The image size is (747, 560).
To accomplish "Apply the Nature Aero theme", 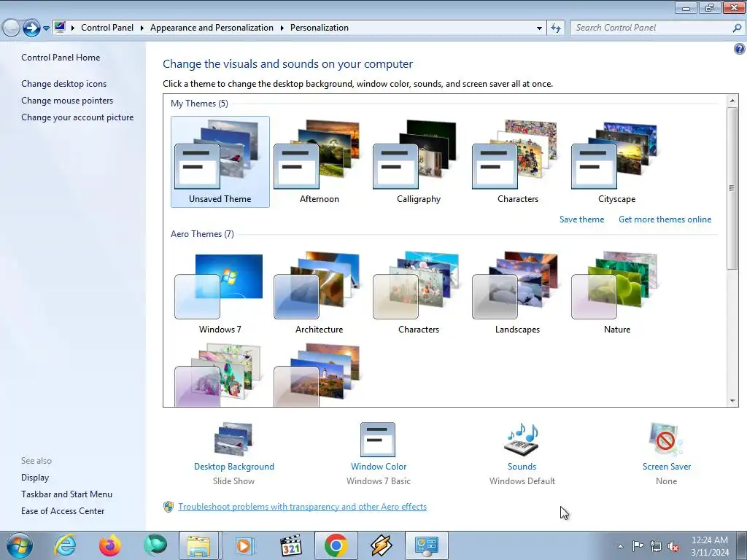I will [x=616, y=292].
